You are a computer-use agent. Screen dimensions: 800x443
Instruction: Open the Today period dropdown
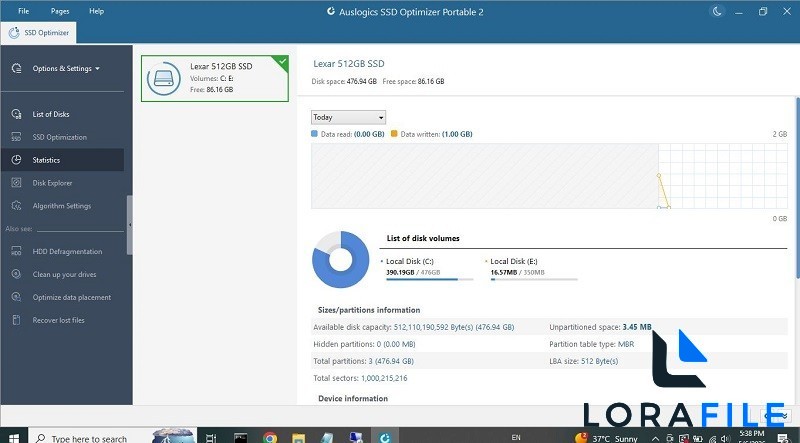tap(348, 117)
